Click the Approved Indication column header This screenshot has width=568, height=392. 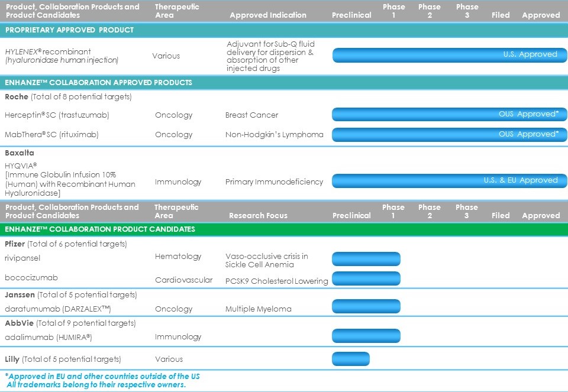point(268,15)
